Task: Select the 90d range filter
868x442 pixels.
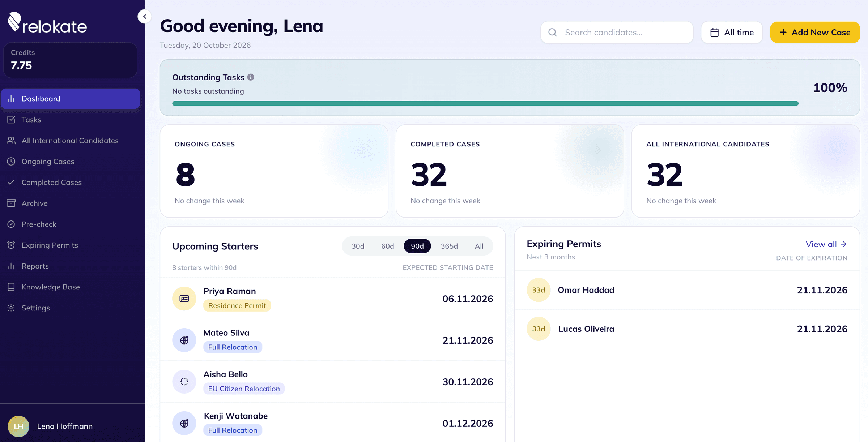Action: [417, 246]
